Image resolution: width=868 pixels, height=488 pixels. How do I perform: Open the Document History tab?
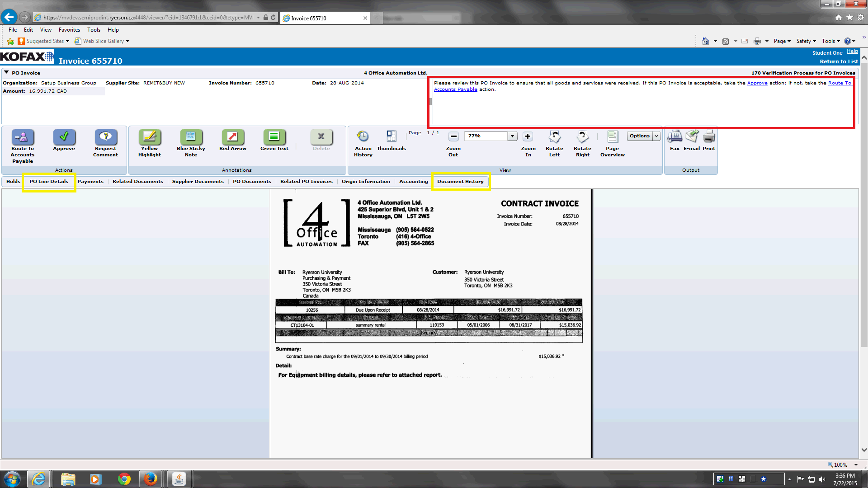[x=460, y=182]
